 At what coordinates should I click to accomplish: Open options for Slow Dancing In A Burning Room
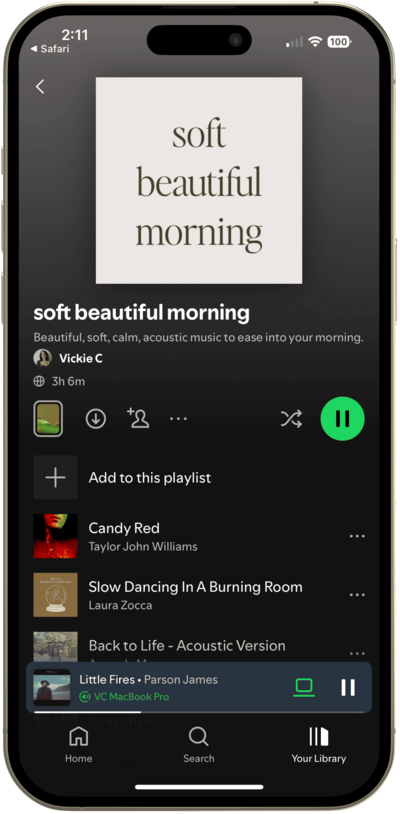357,595
